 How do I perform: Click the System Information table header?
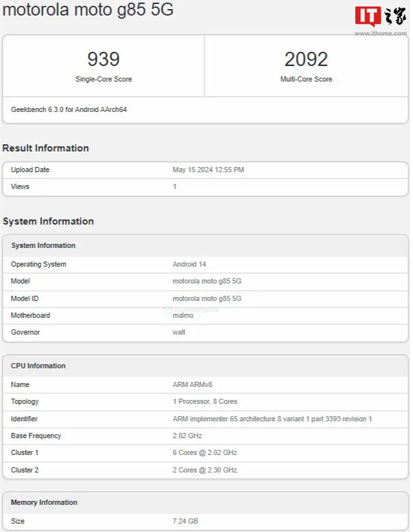click(x=43, y=245)
